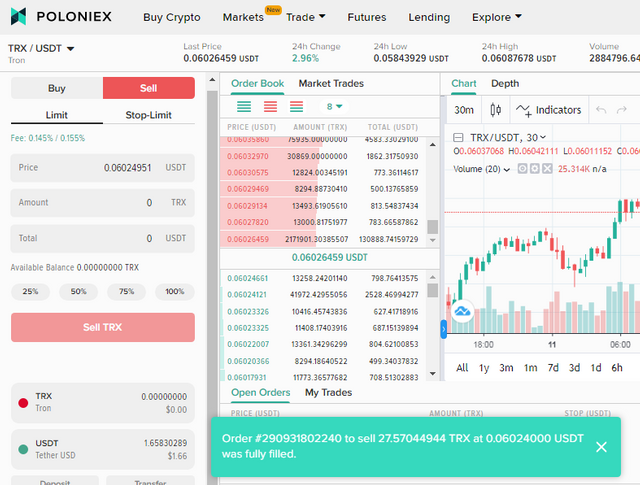Select sell-orders-only view icon
The width and height of the screenshot is (640, 485).
point(270,107)
